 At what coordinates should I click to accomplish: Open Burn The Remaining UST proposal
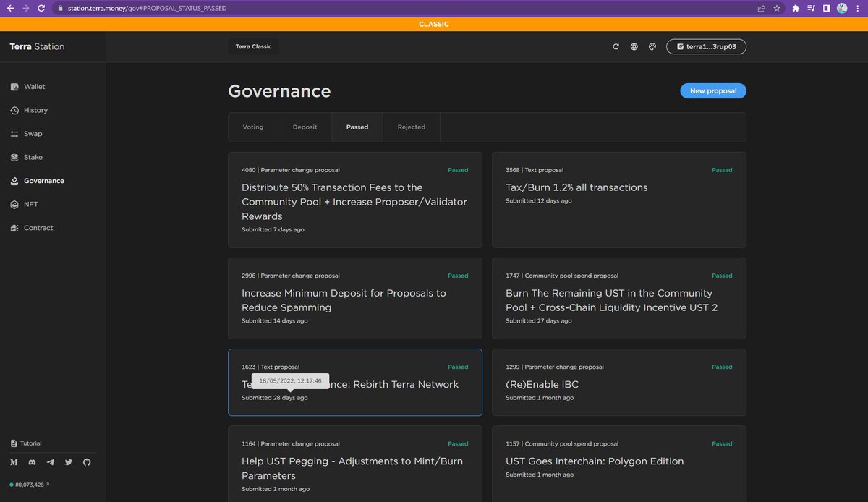click(619, 299)
